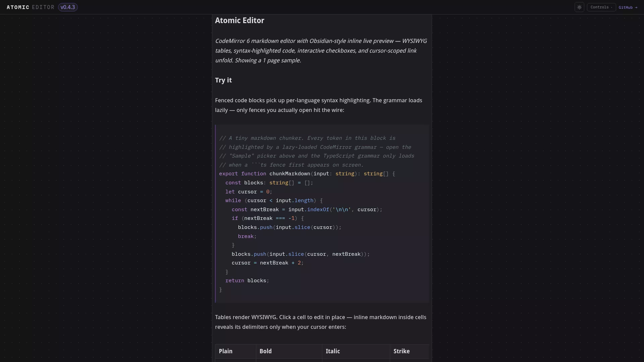Screen dimensions: 644x362
Task: Click the "Try it" heading
Action: tap(223, 80)
